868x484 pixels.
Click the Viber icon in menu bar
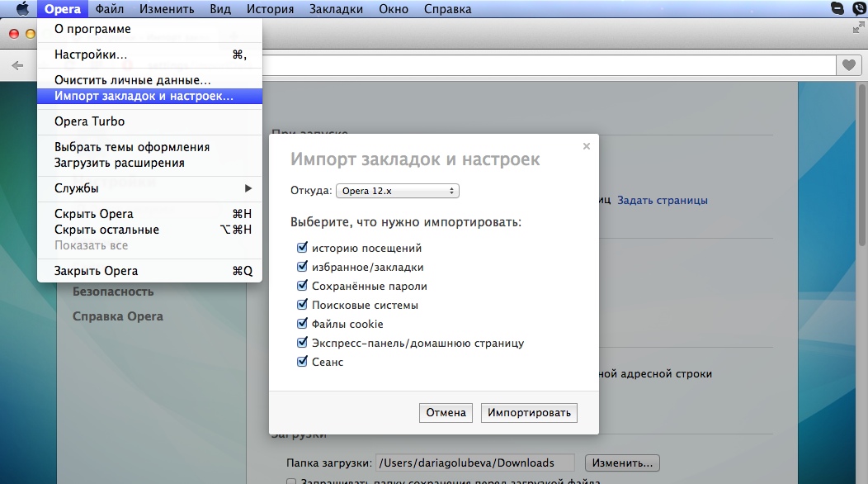pyautogui.click(x=859, y=8)
